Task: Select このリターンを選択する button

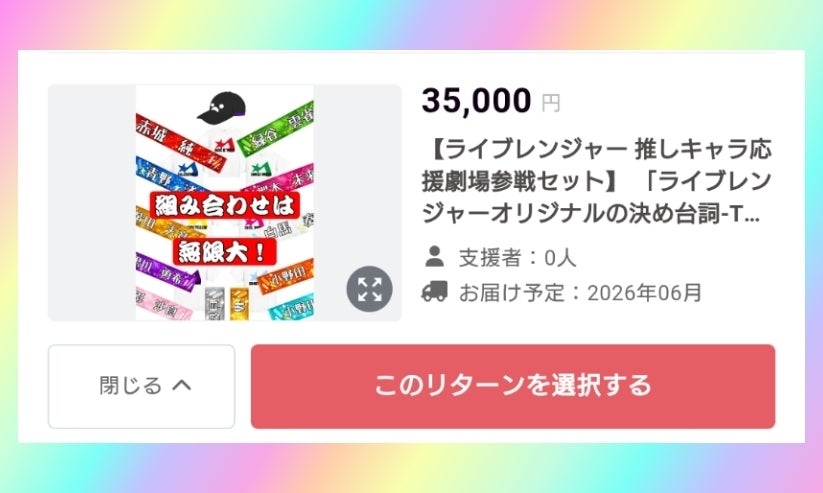Action: click(x=513, y=386)
